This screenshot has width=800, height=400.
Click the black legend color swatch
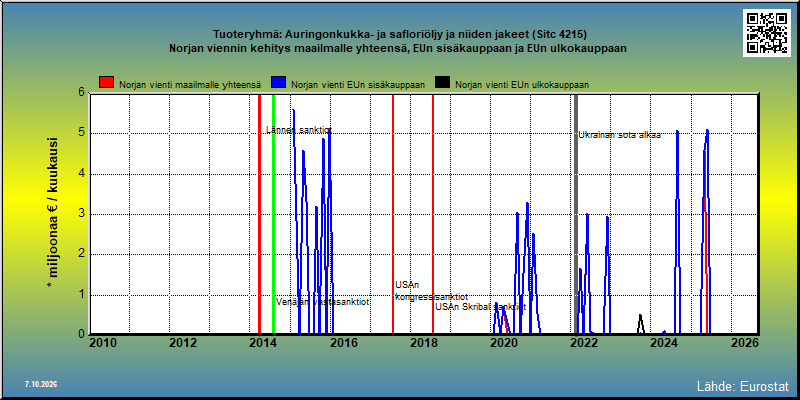coord(442,83)
